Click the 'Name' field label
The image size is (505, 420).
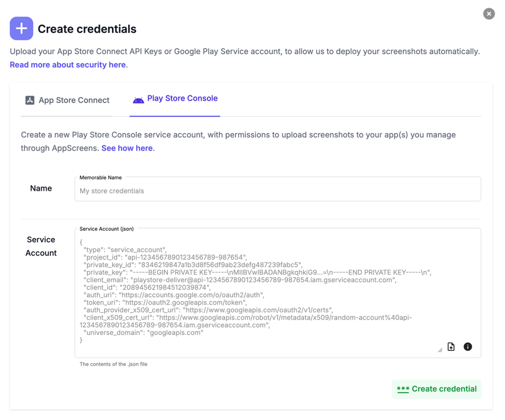(x=41, y=188)
